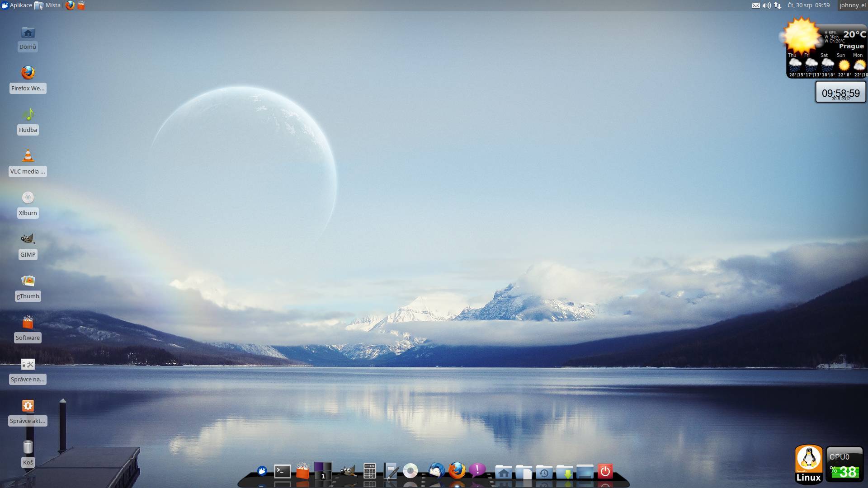
Task: Open Software Center from the top panel
Action: coord(81,5)
